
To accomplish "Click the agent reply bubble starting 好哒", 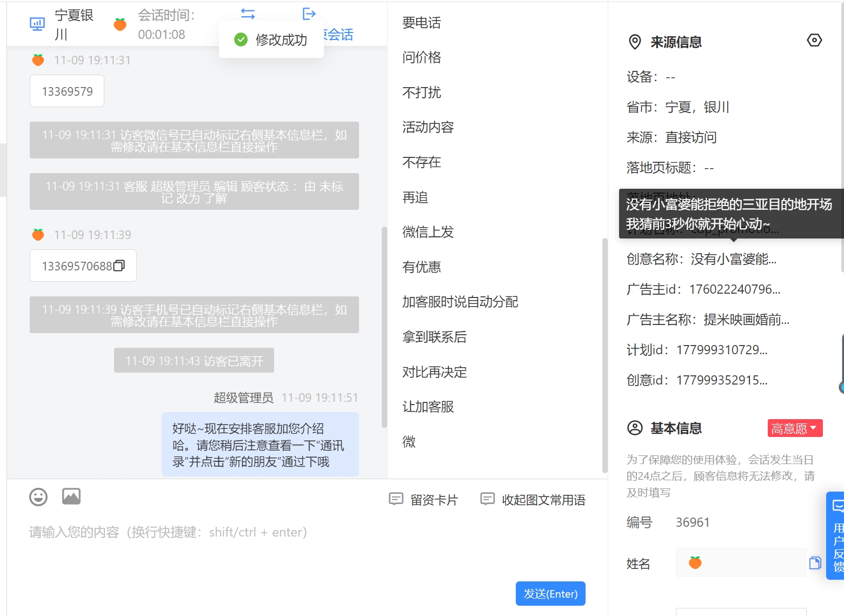I will click(260, 445).
